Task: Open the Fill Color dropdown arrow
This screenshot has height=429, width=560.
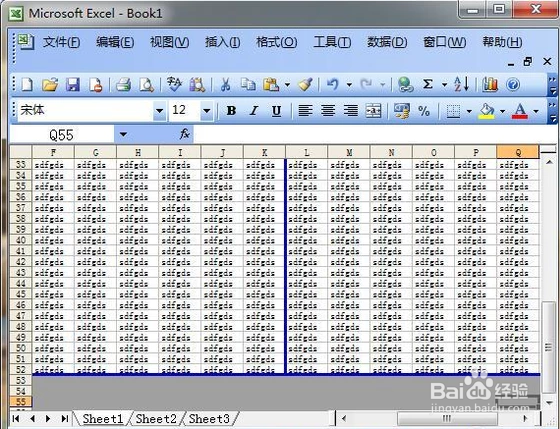Action: [502, 111]
